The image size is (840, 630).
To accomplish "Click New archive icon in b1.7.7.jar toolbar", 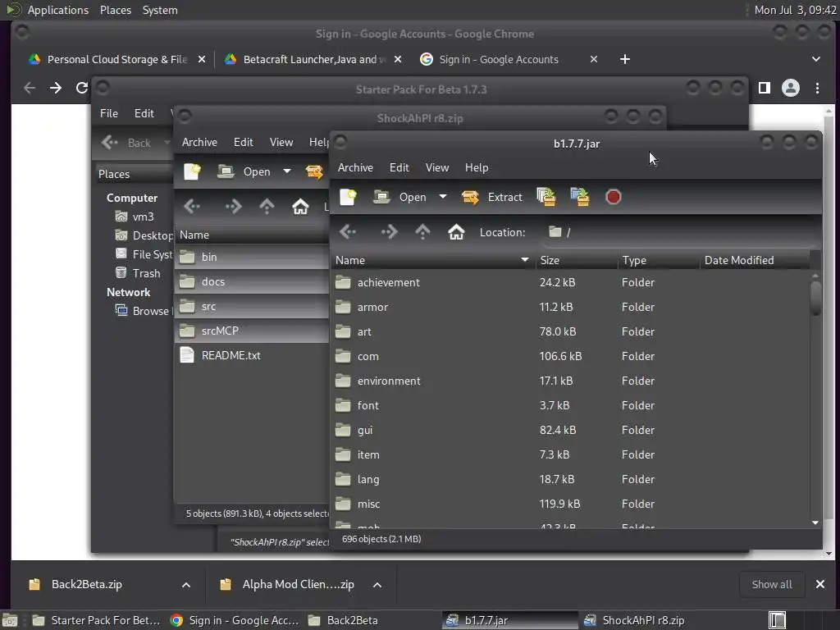I will pos(348,197).
